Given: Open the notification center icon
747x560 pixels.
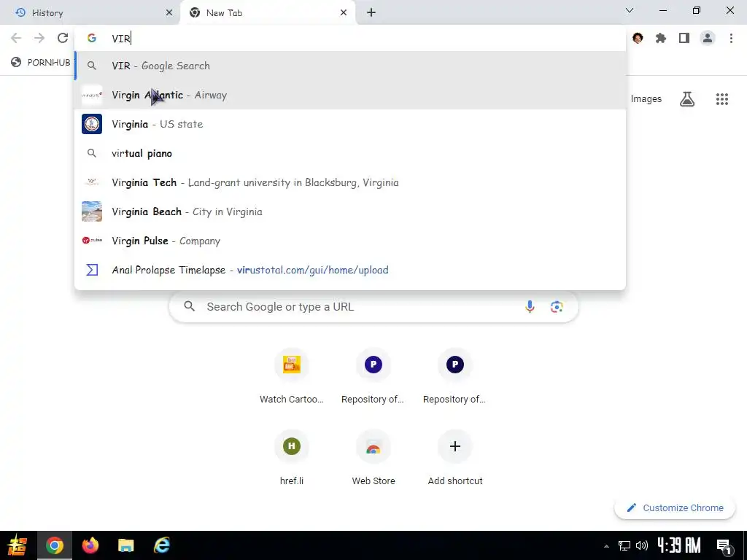Looking at the screenshot, I should click(x=724, y=545).
